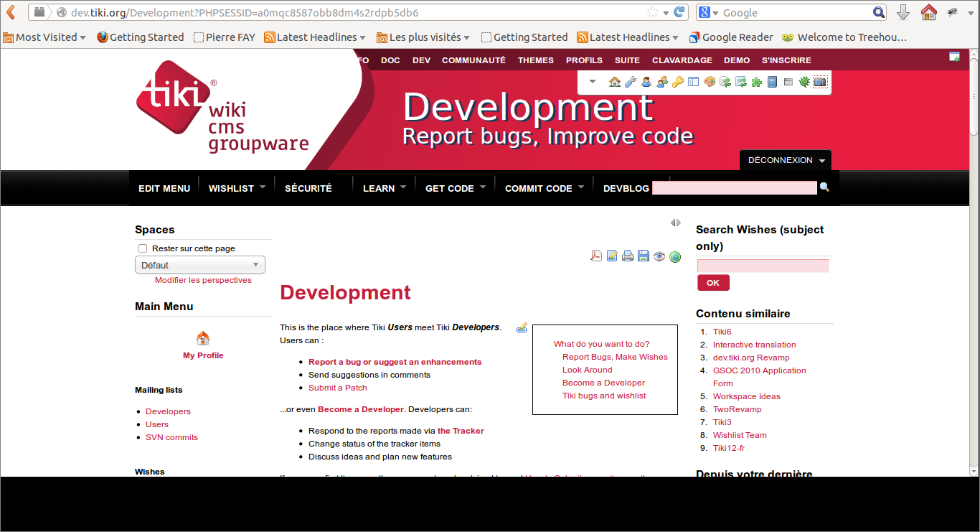Open the EDIT MENU item
The image size is (980, 532).
click(x=164, y=188)
